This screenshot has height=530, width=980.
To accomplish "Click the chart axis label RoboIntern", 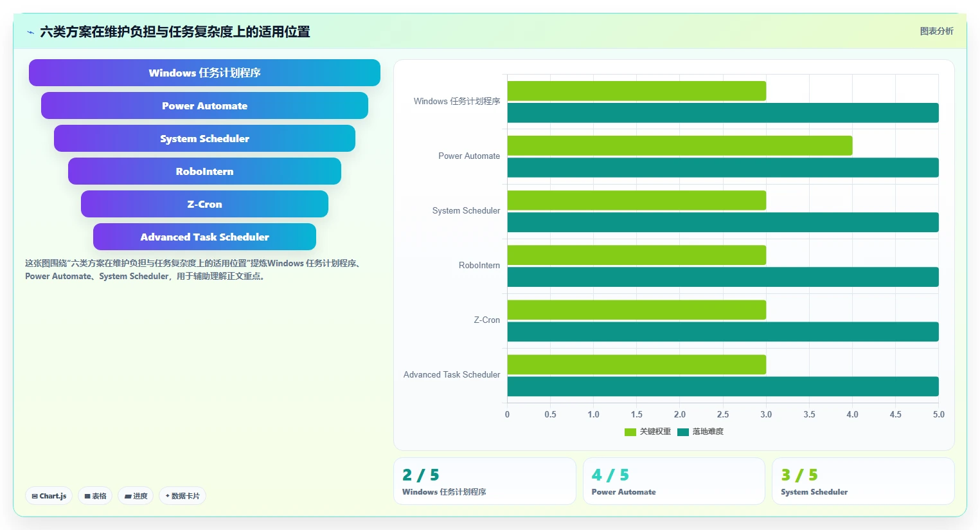I will pyautogui.click(x=479, y=265).
